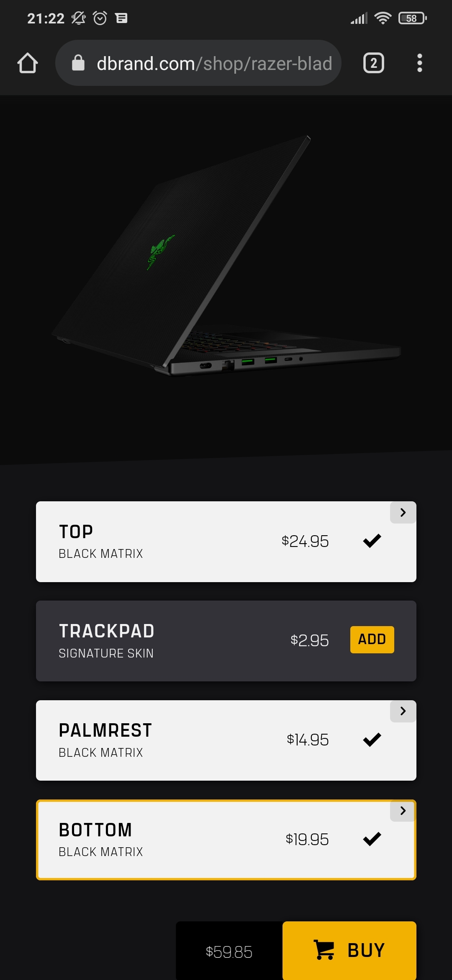The width and height of the screenshot is (452, 980).
Task: Tap the lock icon in address bar
Action: point(78,63)
